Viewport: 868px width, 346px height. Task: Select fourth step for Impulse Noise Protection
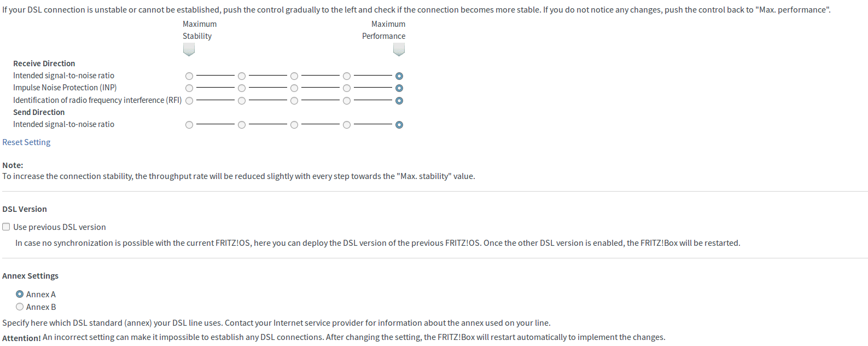click(x=347, y=88)
